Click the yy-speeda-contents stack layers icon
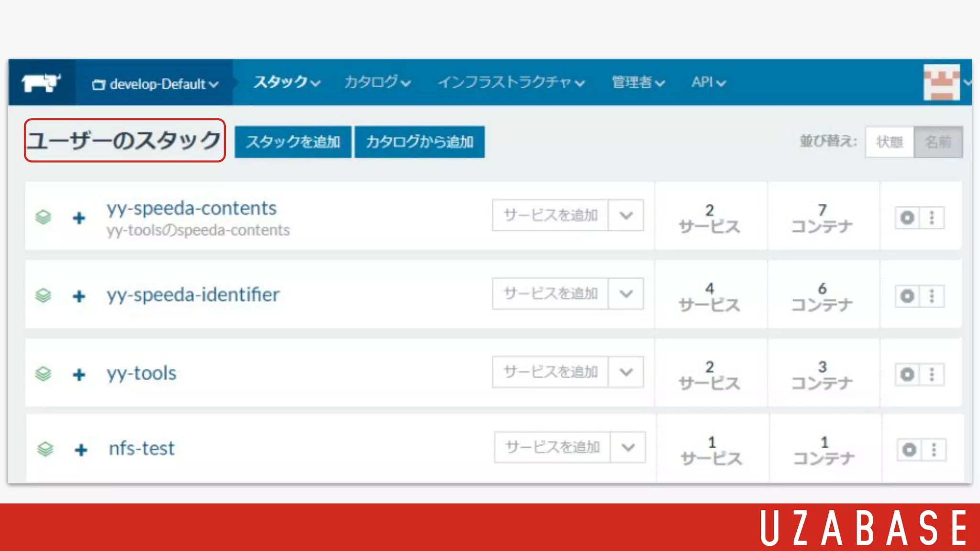Image resolution: width=980 pixels, height=551 pixels. pos(43,217)
